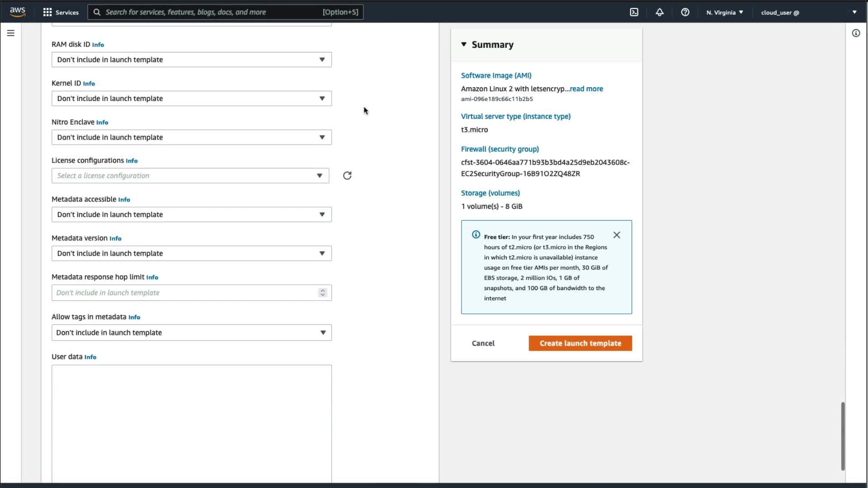Click the Metadata response hop limit stepper
The height and width of the screenshot is (488, 868).
click(x=322, y=293)
